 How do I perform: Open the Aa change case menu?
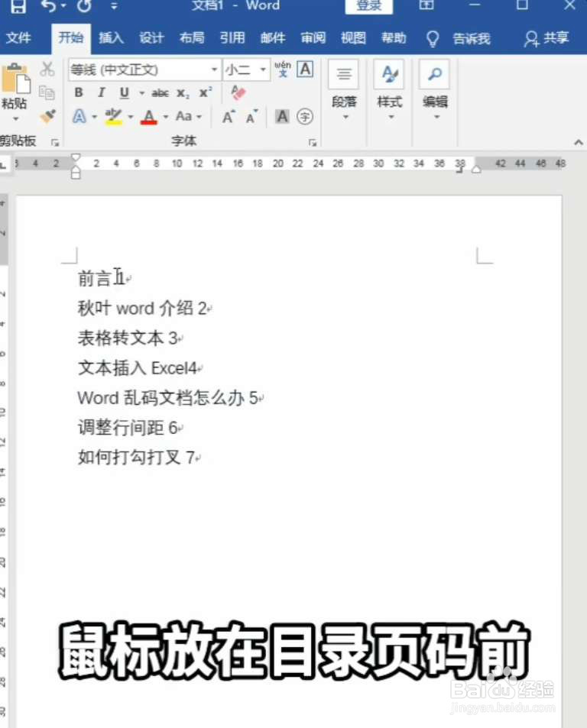pyautogui.click(x=189, y=116)
